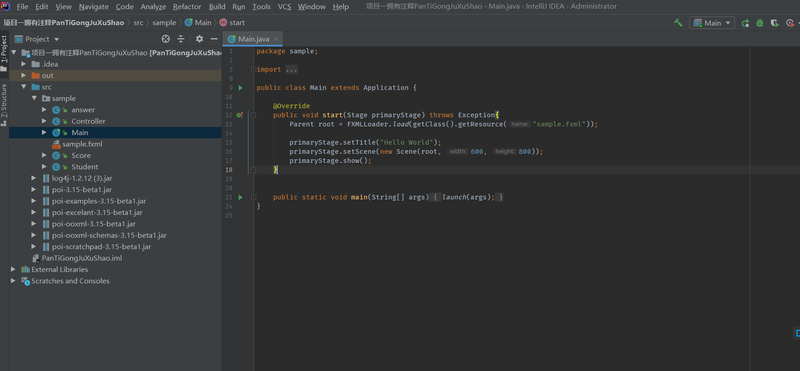Screen dimensions: 800x371
Task: Select the answer class in tree
Action: pos(83,110)
